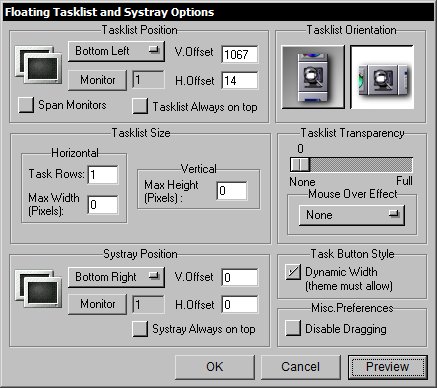
Task: Click the Monitor button under Systray Position
Action: (x=97, y=304)
